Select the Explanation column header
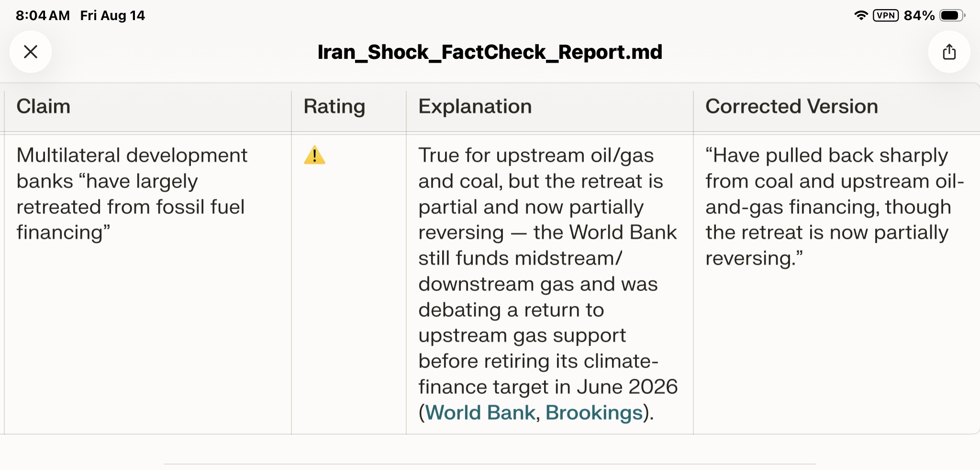 pos(475,107)
